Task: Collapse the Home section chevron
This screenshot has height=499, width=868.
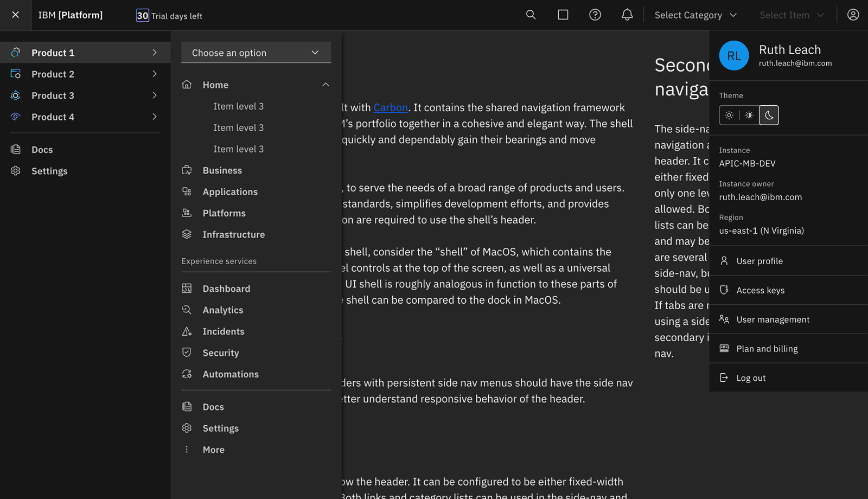Action: [x=325, y=85]
